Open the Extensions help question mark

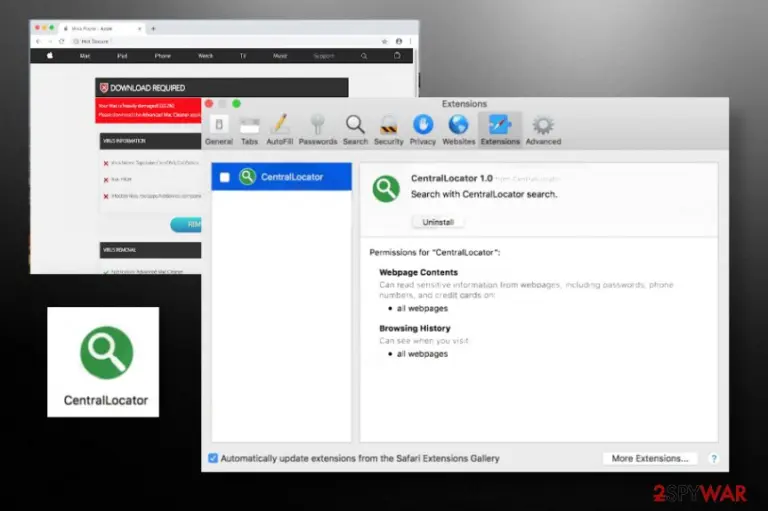point(714,459)
